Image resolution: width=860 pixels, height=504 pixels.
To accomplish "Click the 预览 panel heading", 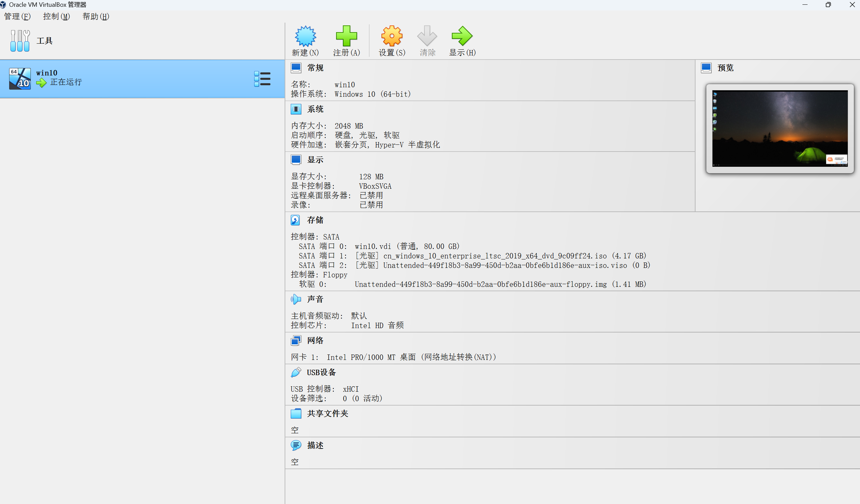I will (x=725, y=68).
